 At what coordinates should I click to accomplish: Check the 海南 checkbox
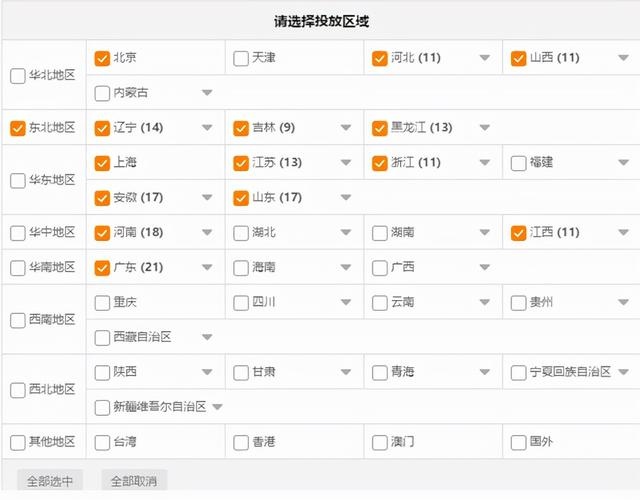(241, 268)
